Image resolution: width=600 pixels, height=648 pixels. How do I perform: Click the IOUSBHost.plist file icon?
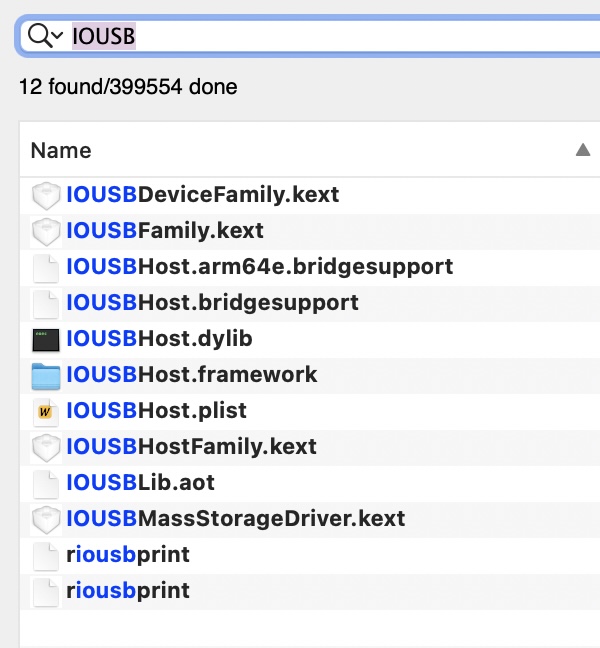click(46, 411)
